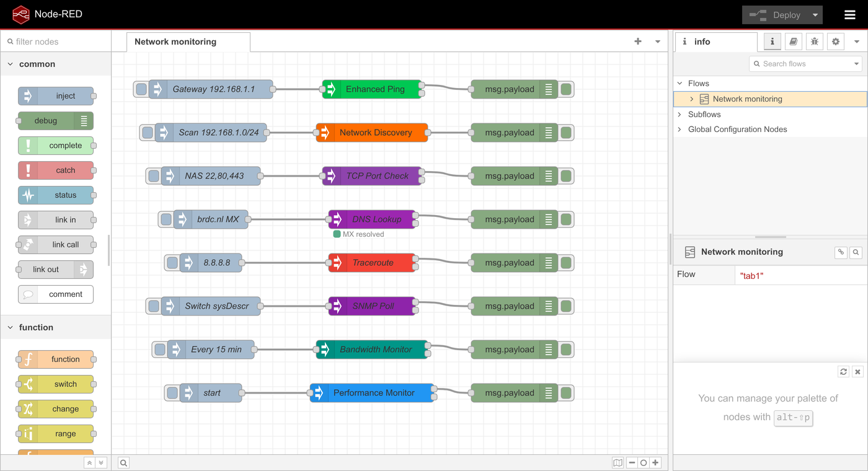Add a new flow tab with plus icon
Viewport: 868px width, 471px height.
coord(638,42)
